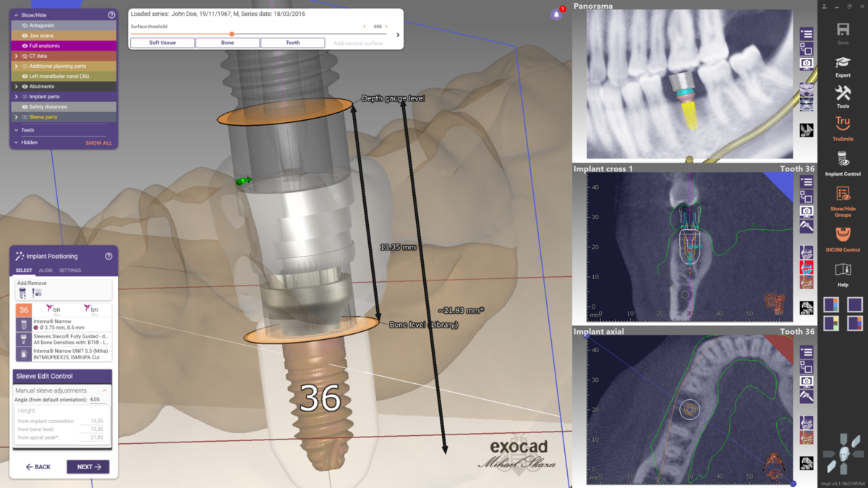The image size is (868, 488).
Task: Take a snapshot of the Panorama view
Action: pos(807,64)
